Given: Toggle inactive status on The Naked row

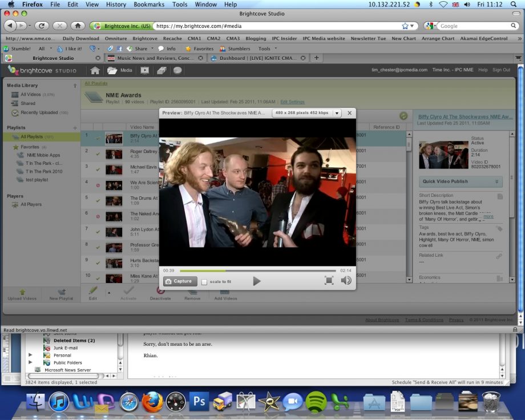Looking at the screenshot, I should (98, 216).
